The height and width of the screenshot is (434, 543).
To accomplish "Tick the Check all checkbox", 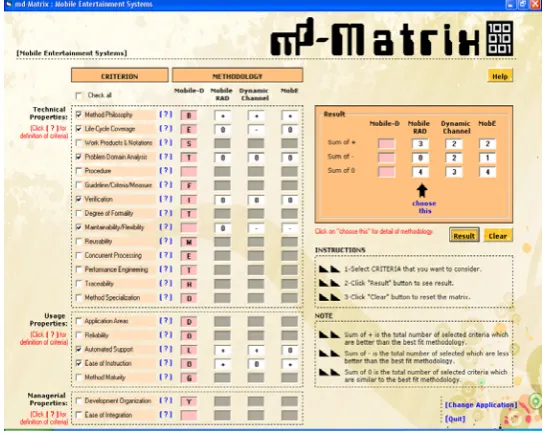I will click(x=79, y=95).
